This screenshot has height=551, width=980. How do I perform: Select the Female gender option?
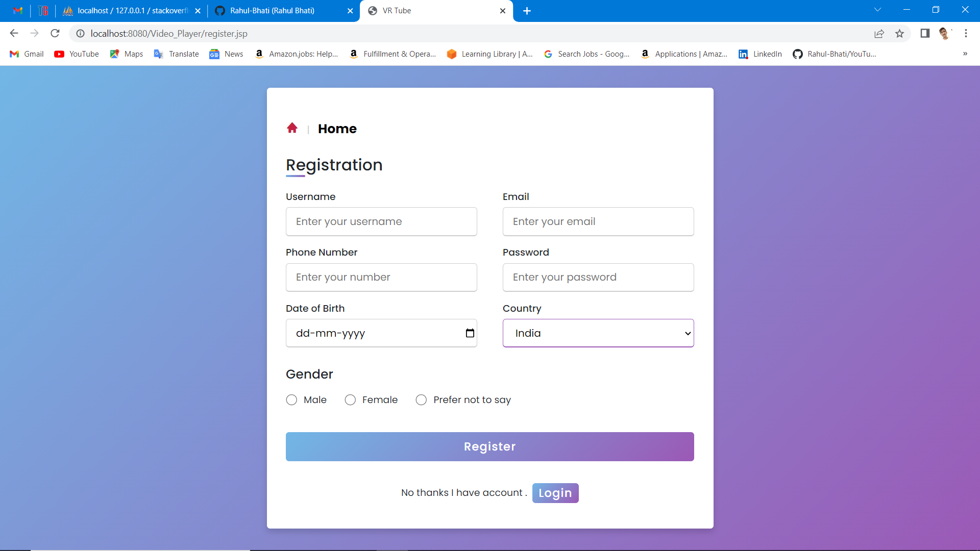tap(350, 400)
